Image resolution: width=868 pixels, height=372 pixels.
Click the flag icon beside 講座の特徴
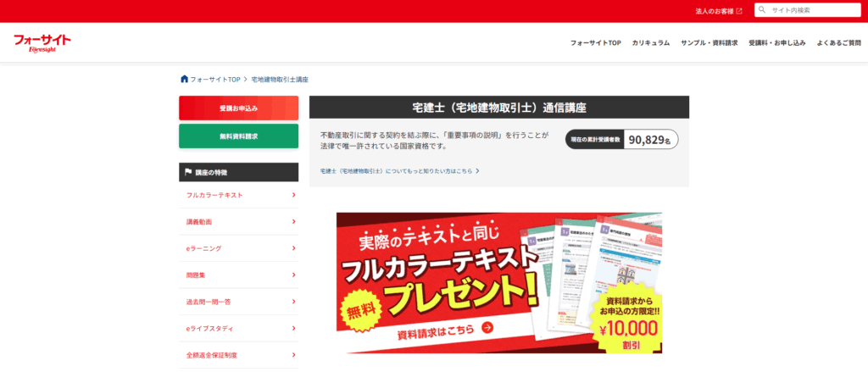coord(188,172)
